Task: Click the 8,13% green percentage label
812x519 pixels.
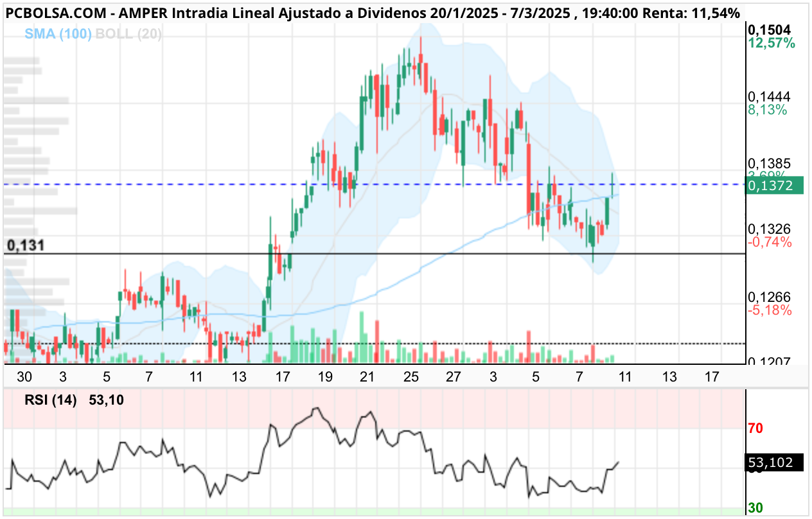Action: tap(767, 110)
